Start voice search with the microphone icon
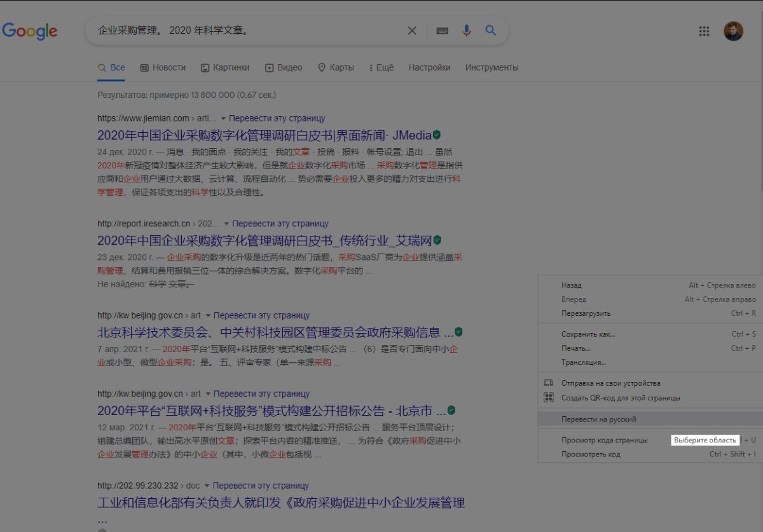This screenshot has height=532, width=763. click(467, 31)
